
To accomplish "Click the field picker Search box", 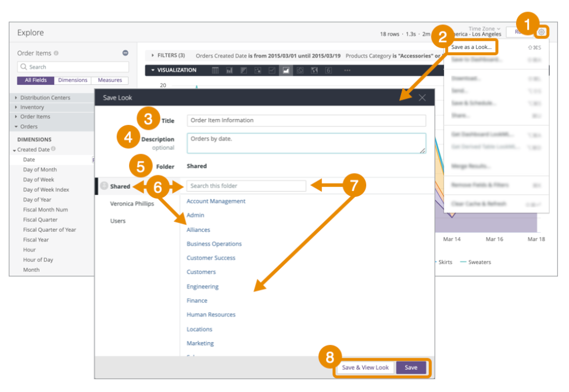I will click(x=73, y=67).
